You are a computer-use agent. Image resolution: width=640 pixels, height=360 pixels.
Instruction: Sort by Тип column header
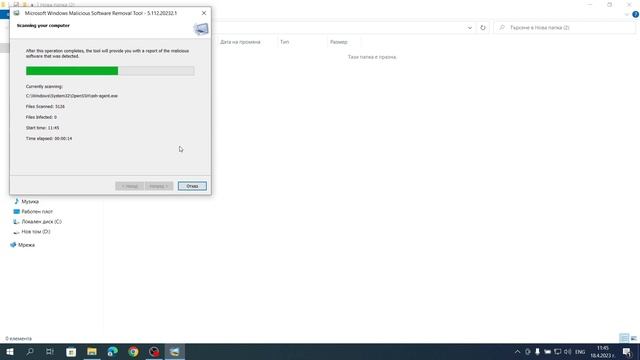coord(284,42)
